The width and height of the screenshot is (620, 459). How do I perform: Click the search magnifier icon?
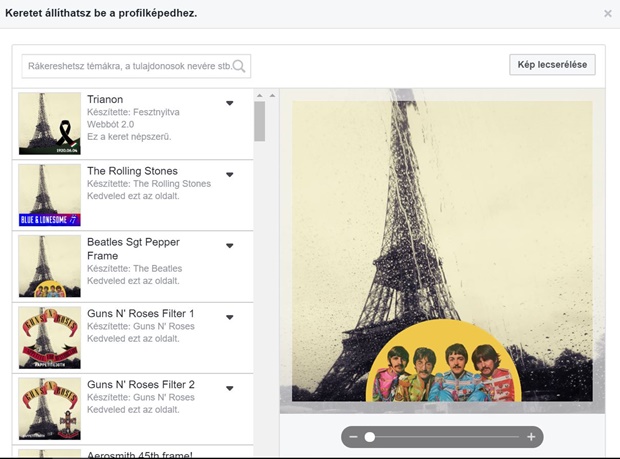239,66
